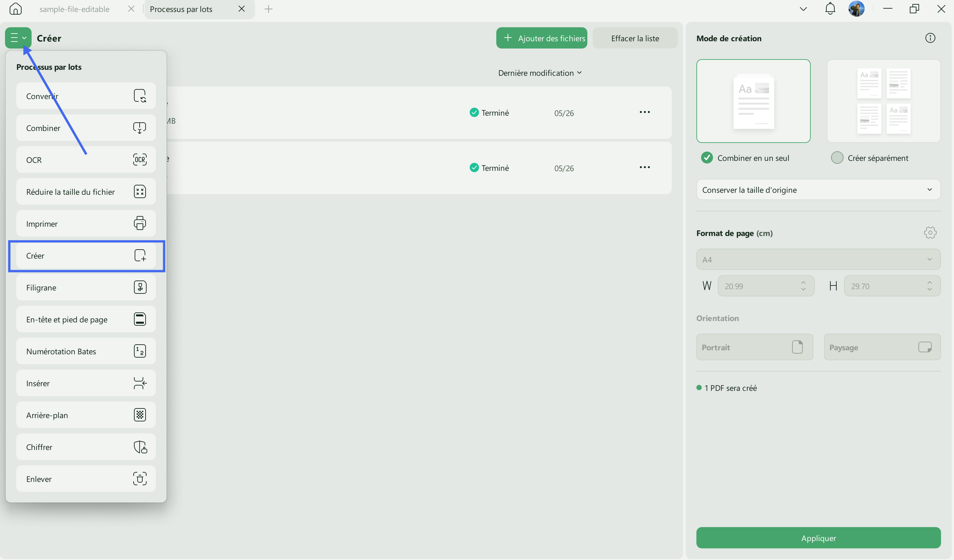Click the Appliquer button
954x560 pixels.
[818, 538]
